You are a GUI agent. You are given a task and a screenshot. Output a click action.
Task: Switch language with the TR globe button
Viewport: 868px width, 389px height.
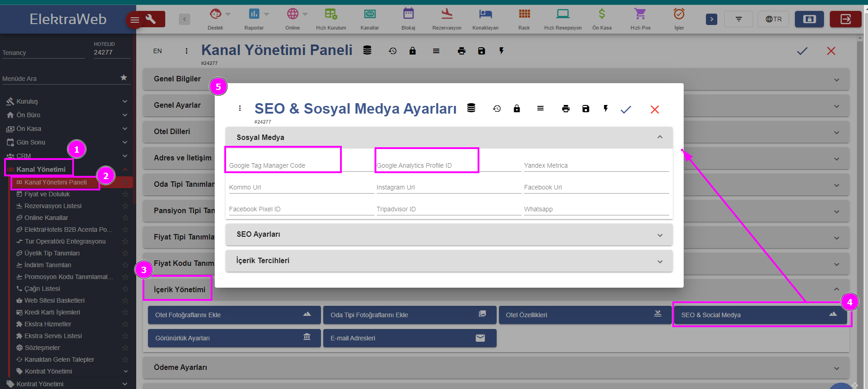(x=774, y=19)
